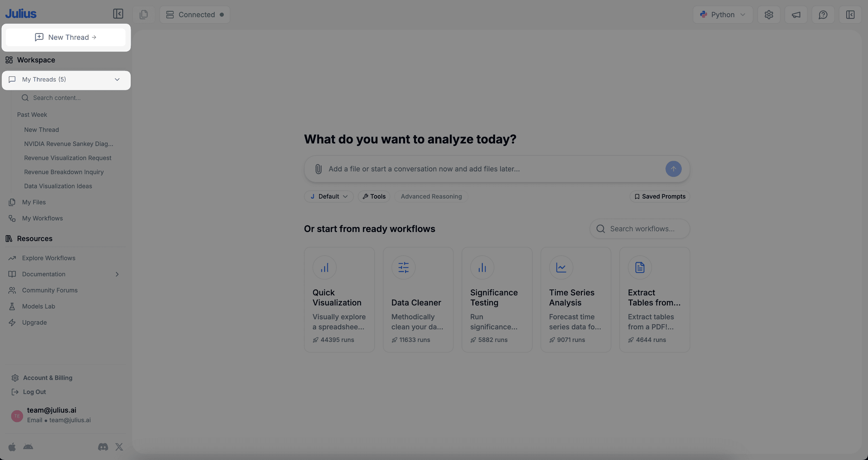Viewport: 868px width, 460px height.
Task: Click the paperclip attach file icon
Action: point(318,169)
